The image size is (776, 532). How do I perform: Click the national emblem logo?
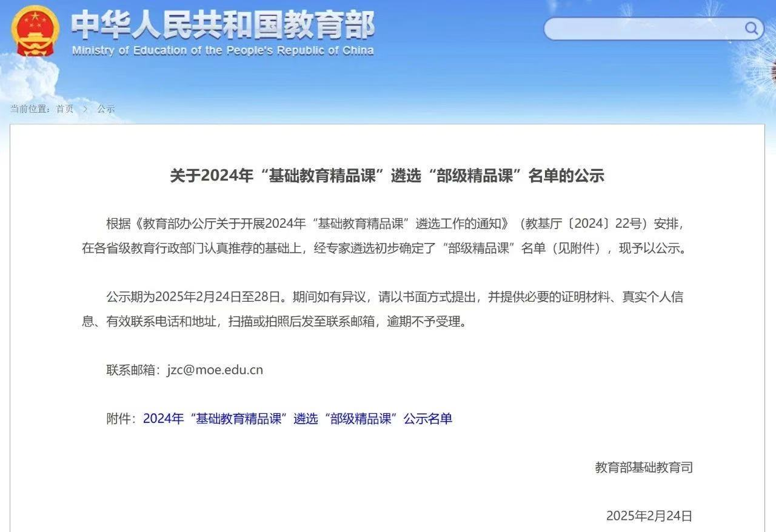tap(35, 31)
